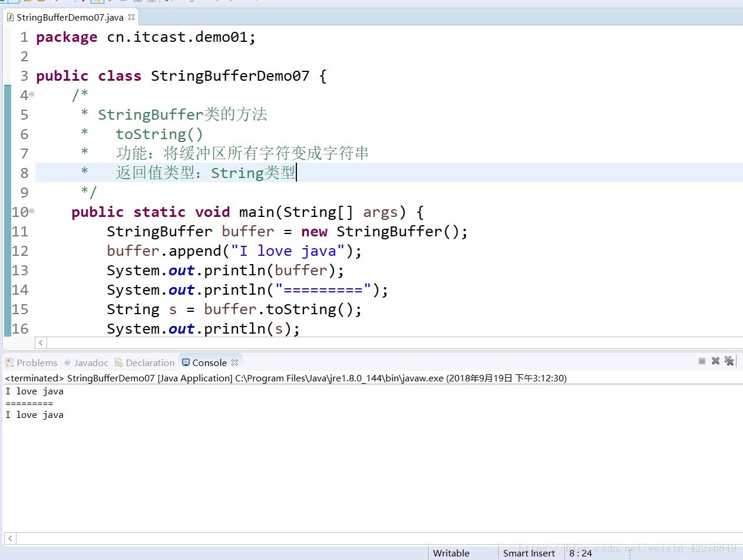Remove the terminated launch with the X icon
The height and width of the screenshot is (560, 743).
point(715,361)
